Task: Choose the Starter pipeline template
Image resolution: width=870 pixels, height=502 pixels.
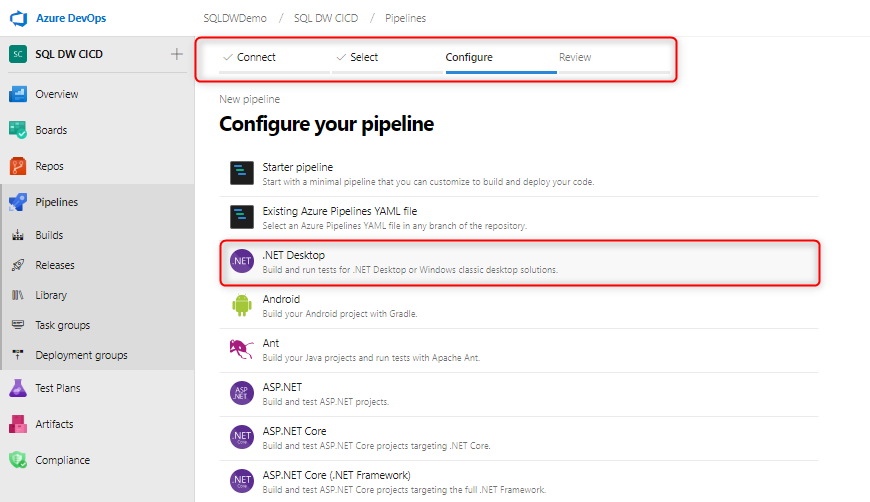Action: point(519,174)
